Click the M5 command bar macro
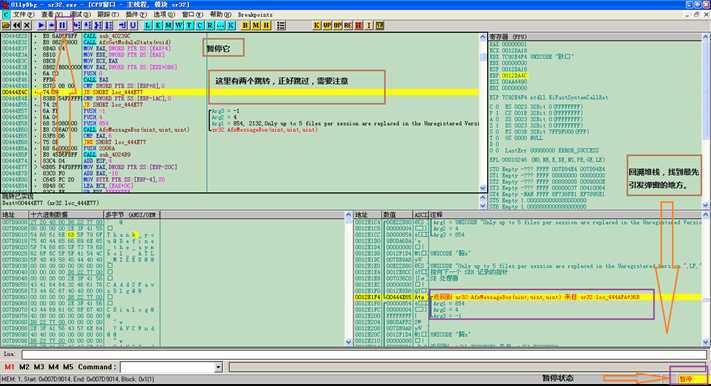 point(68,366)
